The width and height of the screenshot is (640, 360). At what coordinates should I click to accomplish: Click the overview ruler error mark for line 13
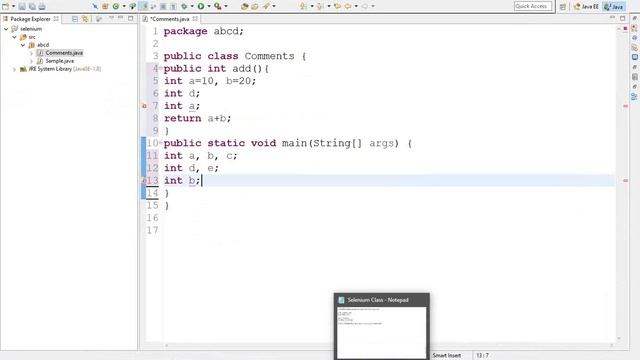[625, 180]
